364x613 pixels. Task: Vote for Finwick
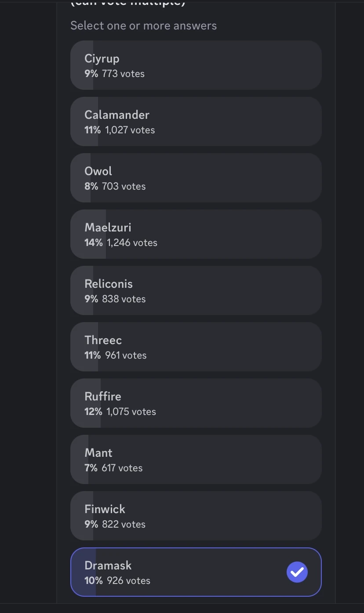point(196,516)
